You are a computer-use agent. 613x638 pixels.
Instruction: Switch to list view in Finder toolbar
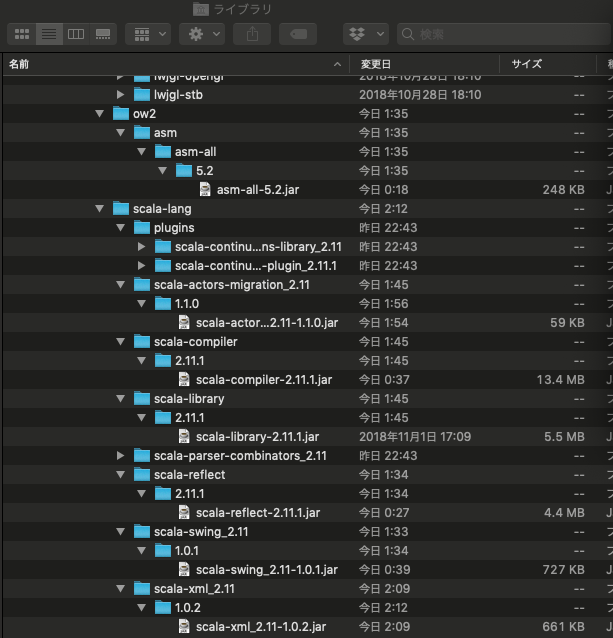(x=49, y=34)
